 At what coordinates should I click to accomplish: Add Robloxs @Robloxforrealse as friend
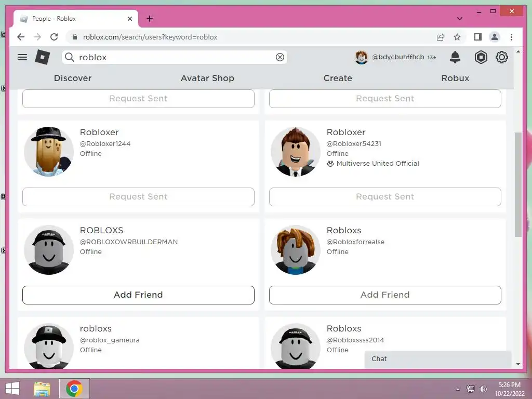pyautogui.click(x=385, y=295)
